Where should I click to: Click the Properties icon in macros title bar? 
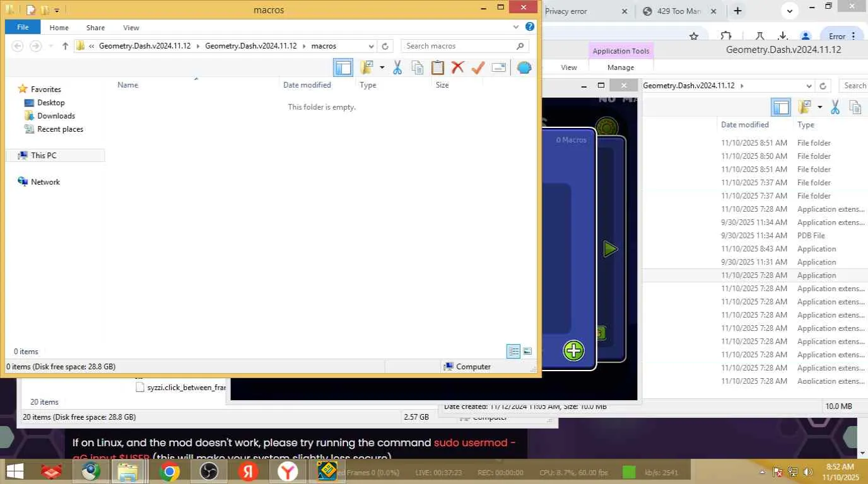click(30, 10)
